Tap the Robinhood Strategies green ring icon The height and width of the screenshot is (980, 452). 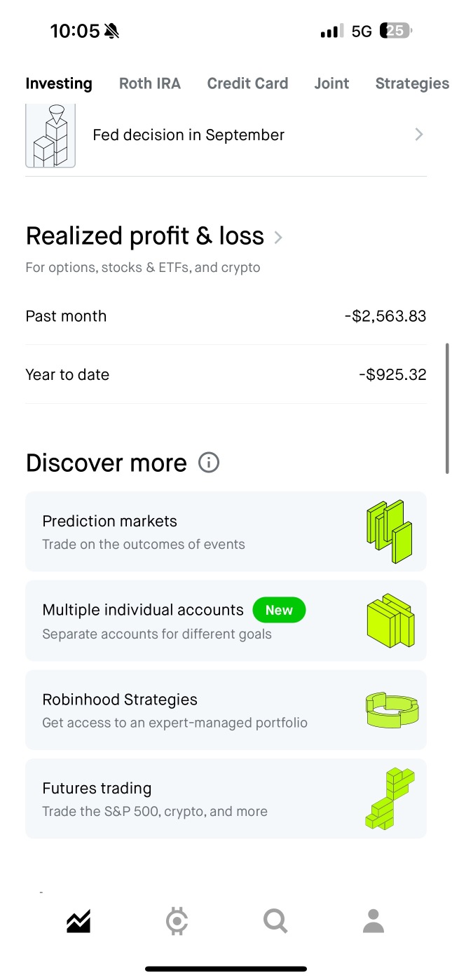[x=392, y=709]
